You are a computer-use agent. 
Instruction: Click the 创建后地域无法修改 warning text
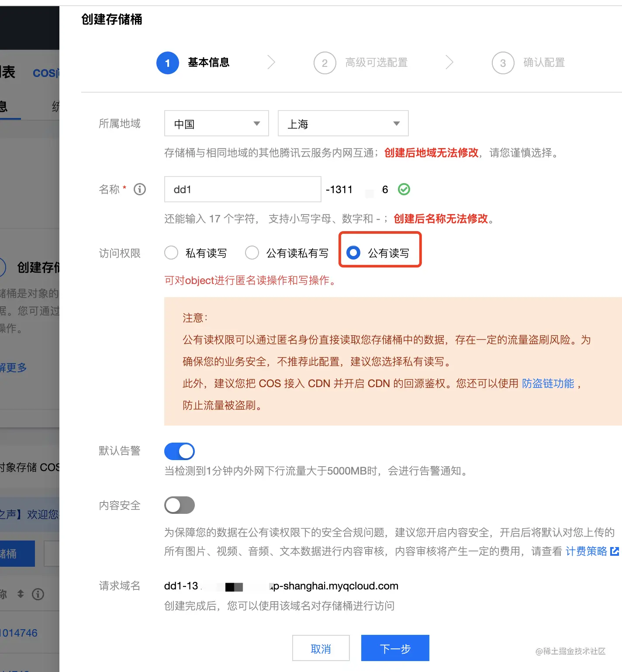point(432,152)
